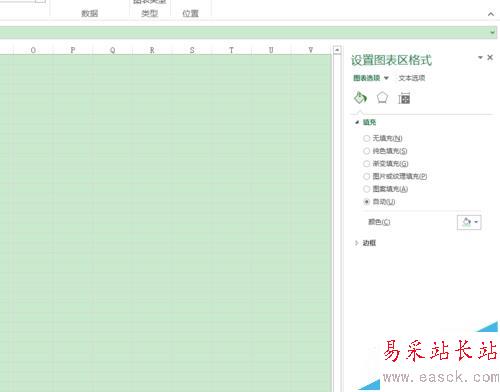
Task: Open the Size & Properties icon tab
Action: (x=404, y=98)
